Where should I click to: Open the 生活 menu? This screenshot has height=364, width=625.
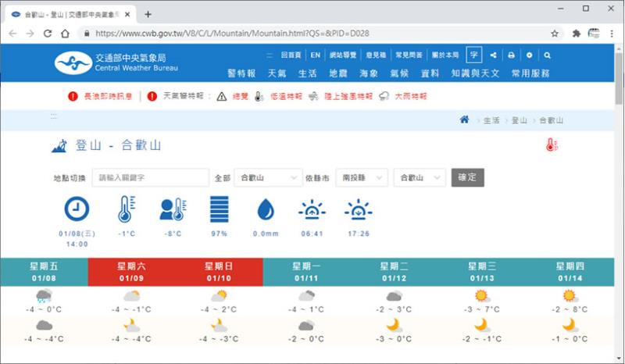click(308, 73)
